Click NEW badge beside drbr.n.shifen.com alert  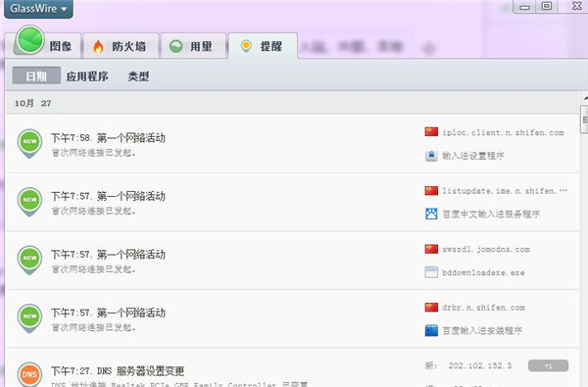29,318
